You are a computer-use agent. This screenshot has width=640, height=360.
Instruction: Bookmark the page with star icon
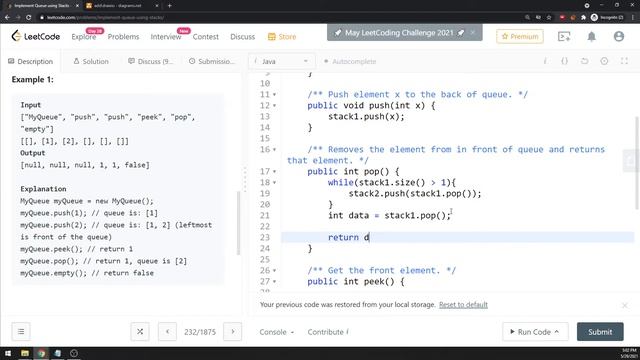[549, 18]
